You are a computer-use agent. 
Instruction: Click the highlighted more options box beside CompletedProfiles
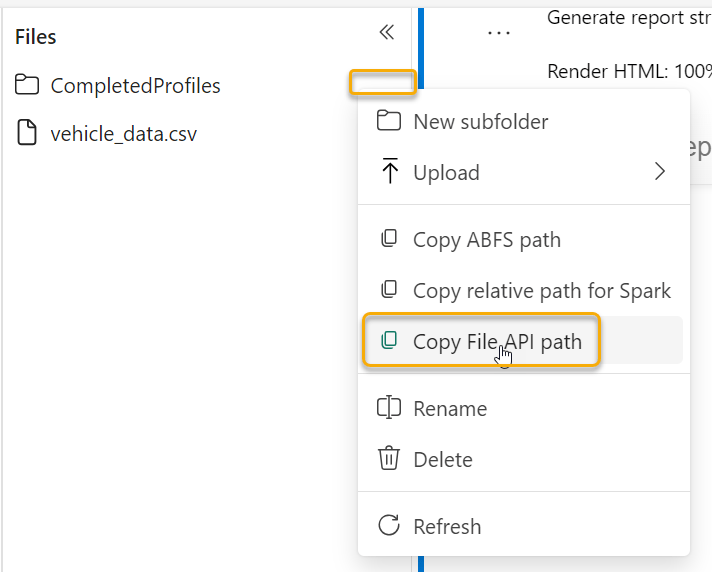point(382,82)
